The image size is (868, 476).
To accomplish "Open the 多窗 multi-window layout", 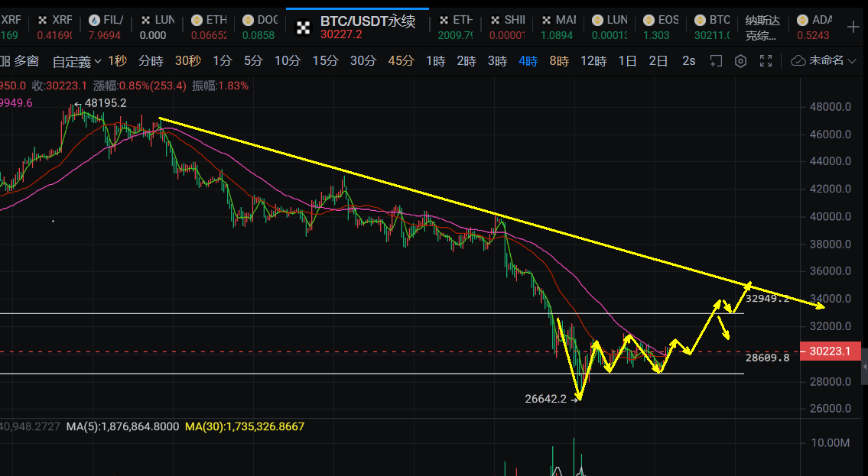I will [21, 61].
